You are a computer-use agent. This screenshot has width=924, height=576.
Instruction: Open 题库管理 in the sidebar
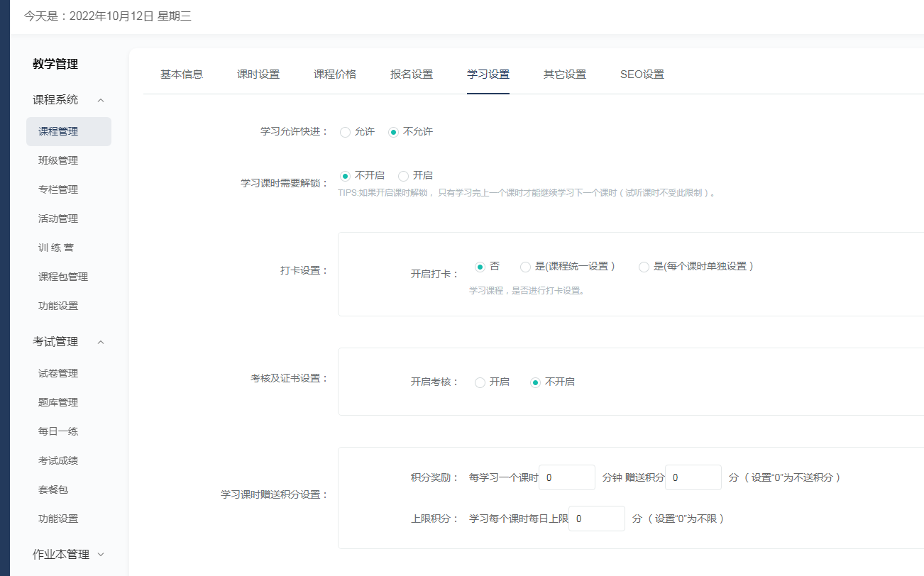tap(58, 402)
